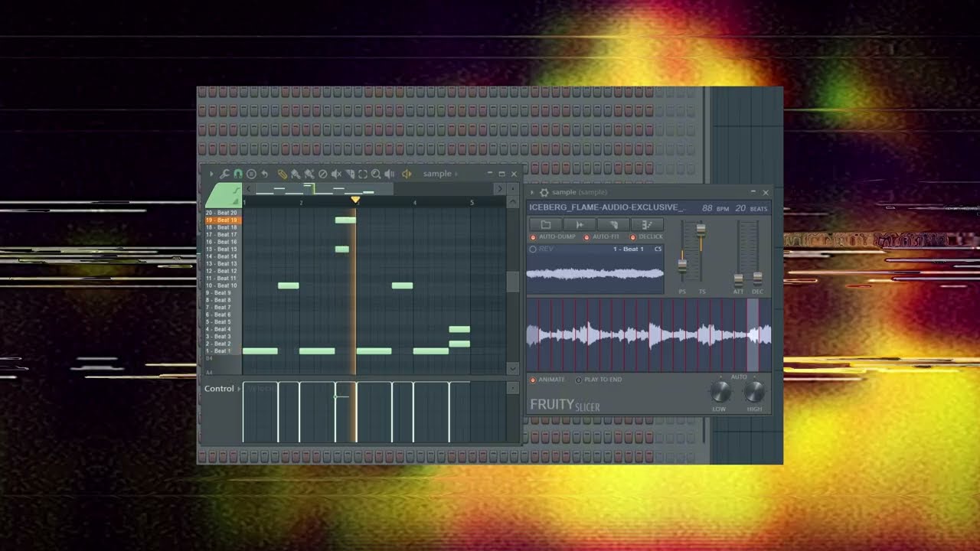Select the slice tool in piano roll
Screen dimensions: 980x551
coord(350,174)
